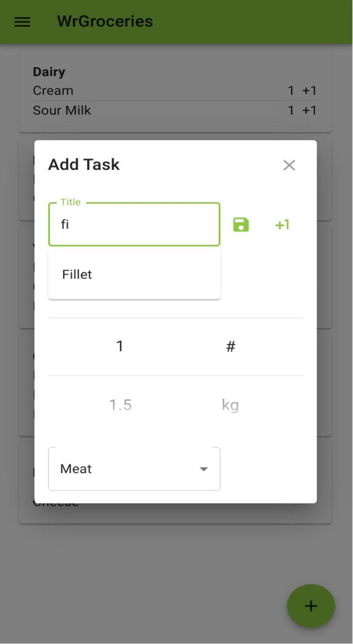Open the kg unit selector

[230, 404]
